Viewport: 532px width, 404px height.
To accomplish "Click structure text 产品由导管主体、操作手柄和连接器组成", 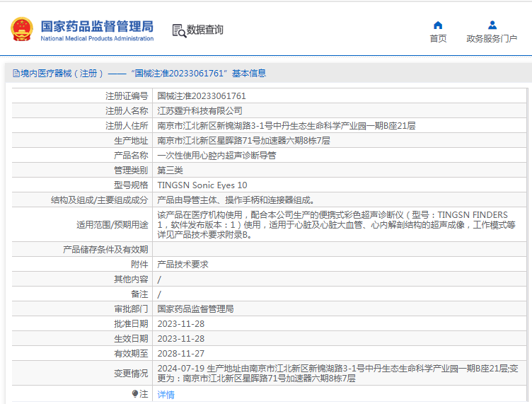I will click(236, 200).
